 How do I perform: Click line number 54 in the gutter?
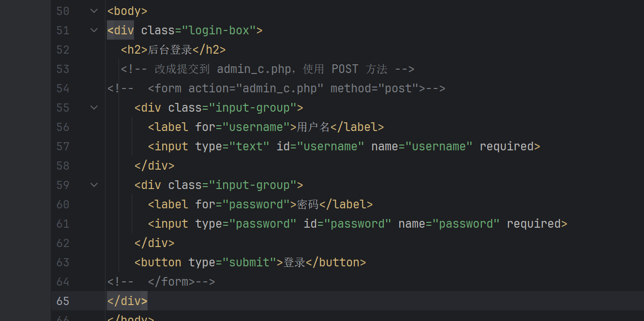coord(63,88)
